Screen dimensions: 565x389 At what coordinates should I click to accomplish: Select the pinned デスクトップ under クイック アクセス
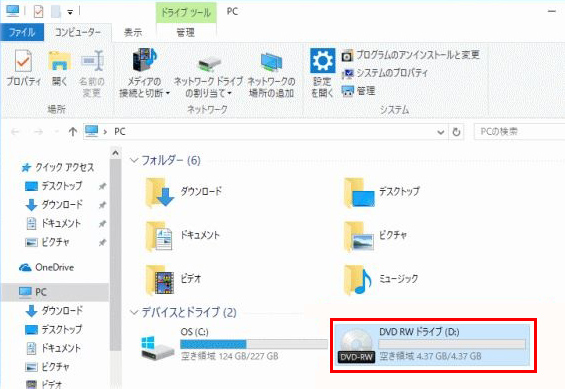point(54,186)
